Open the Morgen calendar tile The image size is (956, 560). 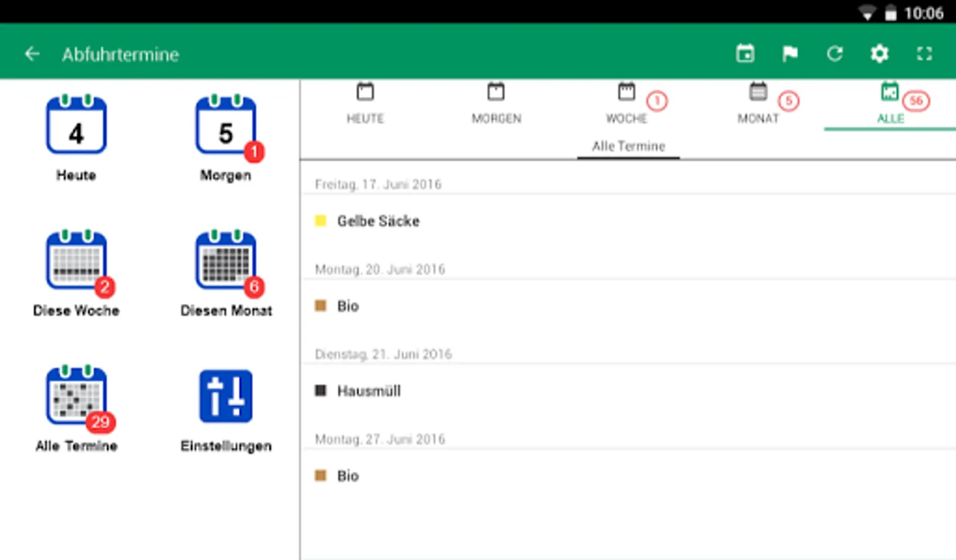tap(227, 138)
